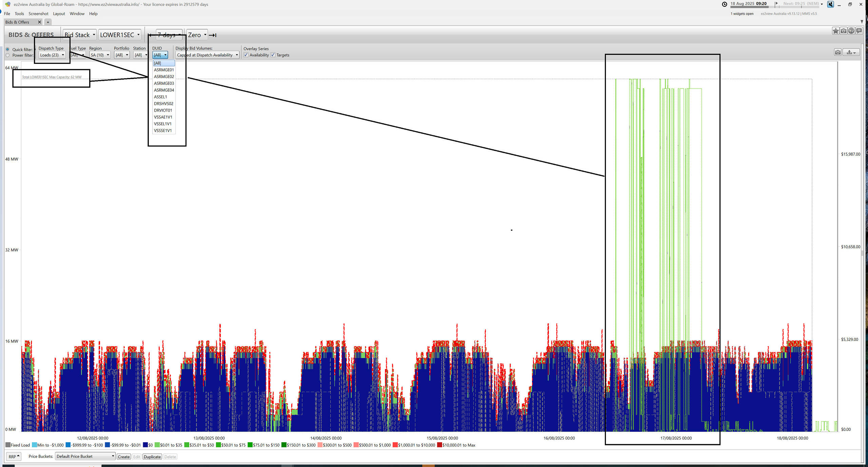Open the Screenshot menu

38,14
